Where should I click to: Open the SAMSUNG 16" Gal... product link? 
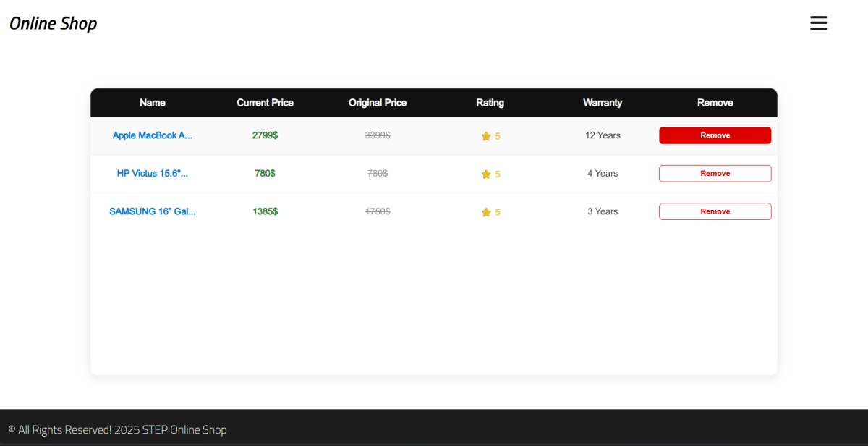tap(153, 211)
